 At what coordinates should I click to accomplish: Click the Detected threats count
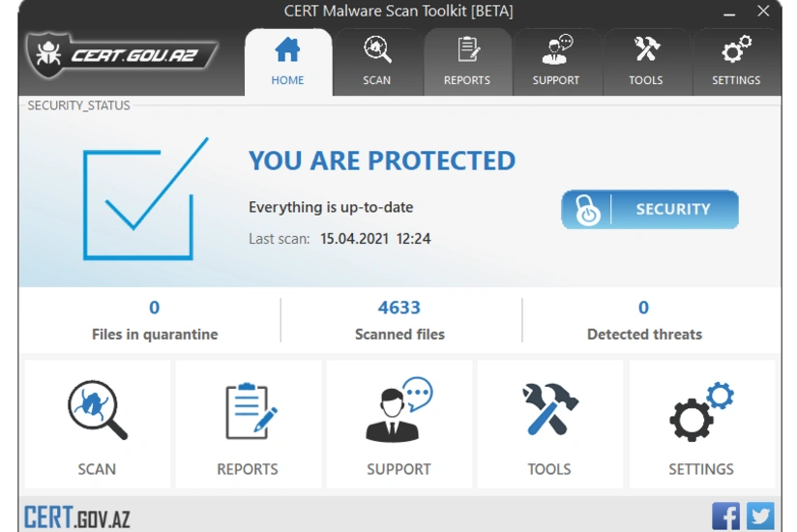pos(643,308)
